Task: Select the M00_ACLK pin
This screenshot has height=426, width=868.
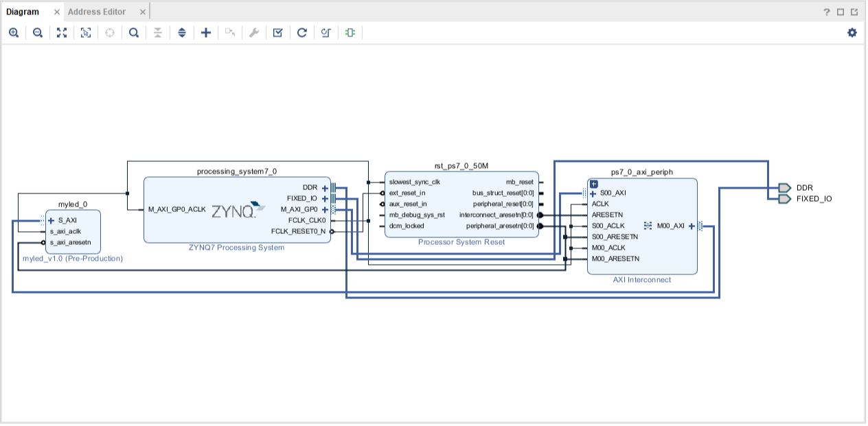Action: point(608,248)
